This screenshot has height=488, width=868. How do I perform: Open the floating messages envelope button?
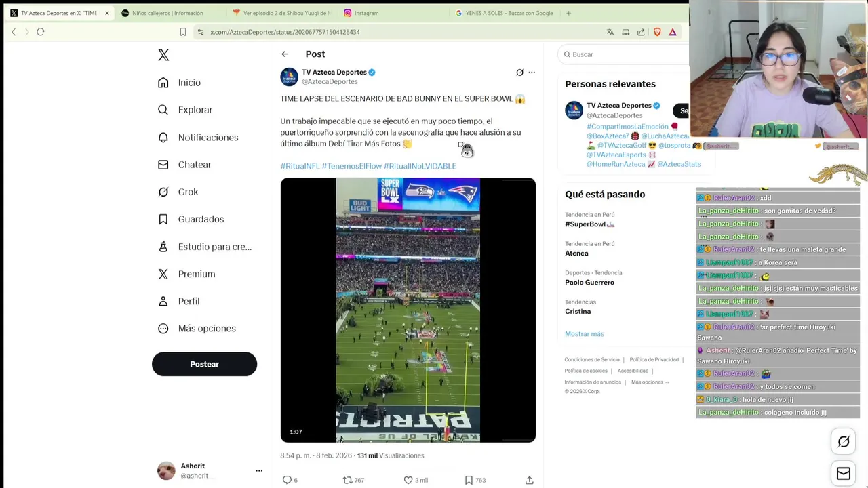click(x=844, y=474)
